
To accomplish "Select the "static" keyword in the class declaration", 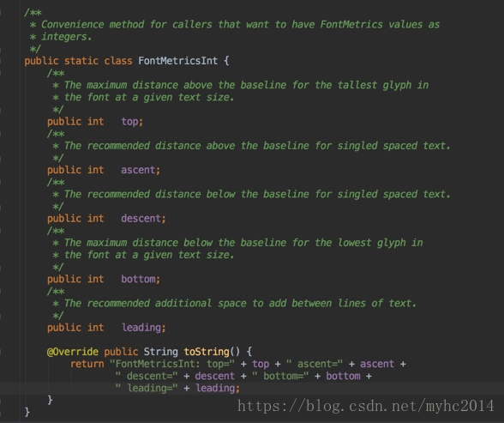I will [81, 61].
